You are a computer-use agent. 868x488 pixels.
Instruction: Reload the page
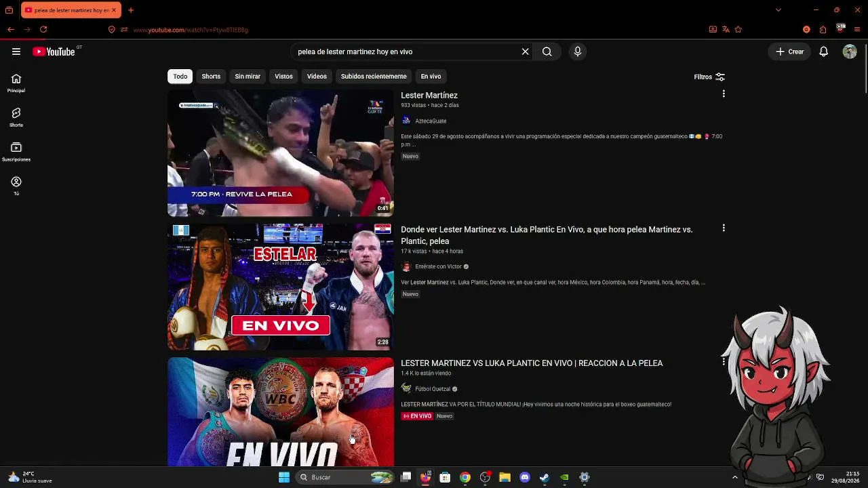tap(43, 30)
